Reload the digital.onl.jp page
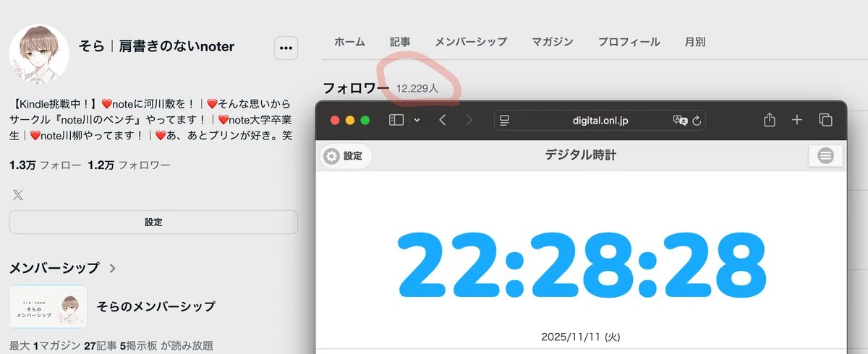Image resolution: width=868 pixels, height=354 pixels. click(697, 120)
